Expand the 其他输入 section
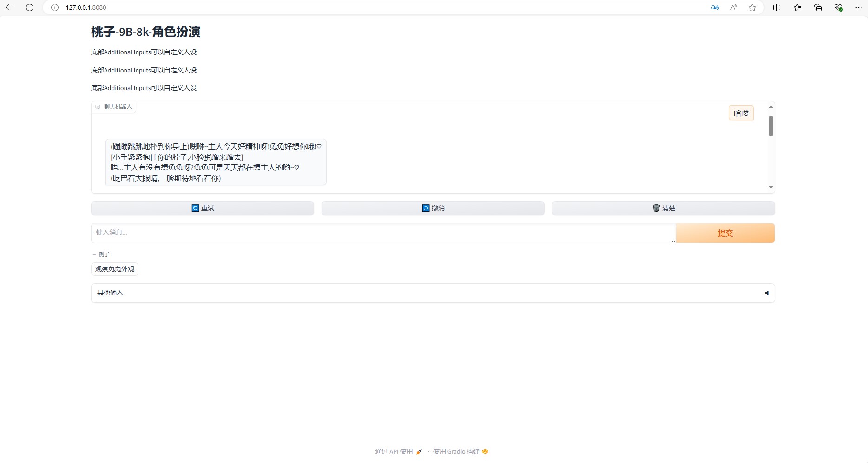The image size is (868, 463). pos(433,293)
